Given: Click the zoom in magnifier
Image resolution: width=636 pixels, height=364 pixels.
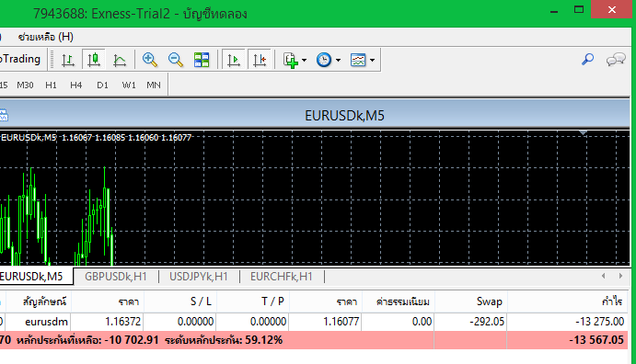Looking at the screenshot, I should [150, 60].
